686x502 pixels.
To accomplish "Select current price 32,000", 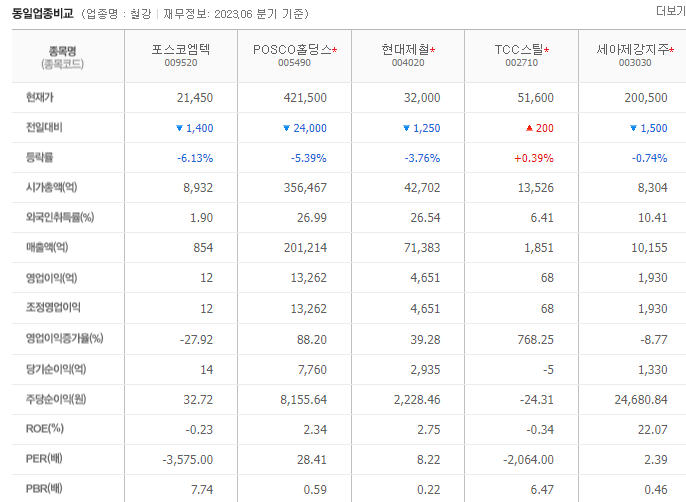I will [422, 98].
